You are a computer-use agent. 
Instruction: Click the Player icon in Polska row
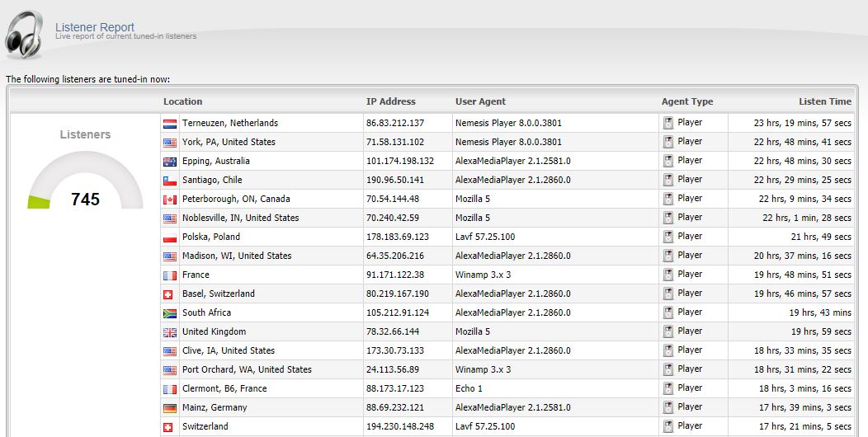(x=668, y=237)
